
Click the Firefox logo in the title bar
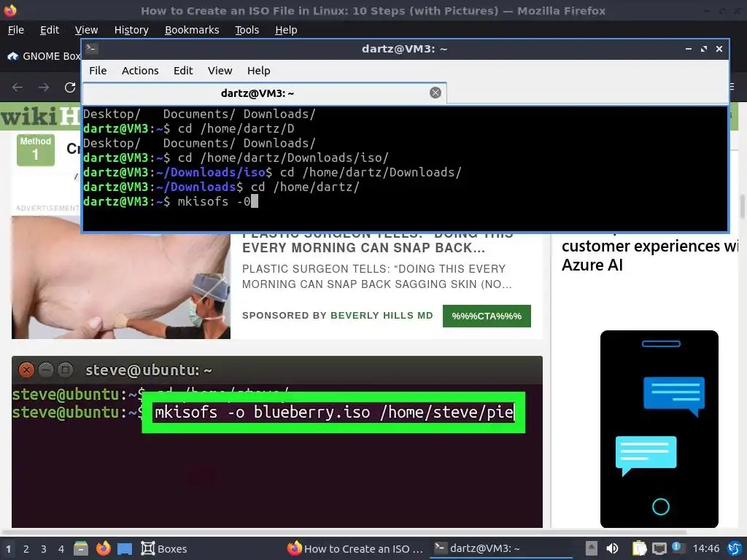(x=10, y=10)
